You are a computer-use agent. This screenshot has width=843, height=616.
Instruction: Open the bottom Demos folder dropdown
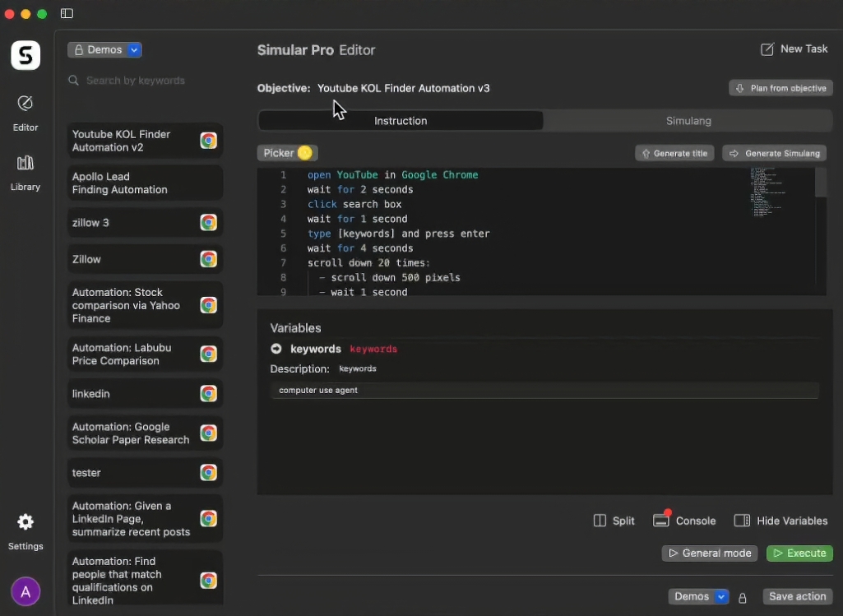(698, 596)
